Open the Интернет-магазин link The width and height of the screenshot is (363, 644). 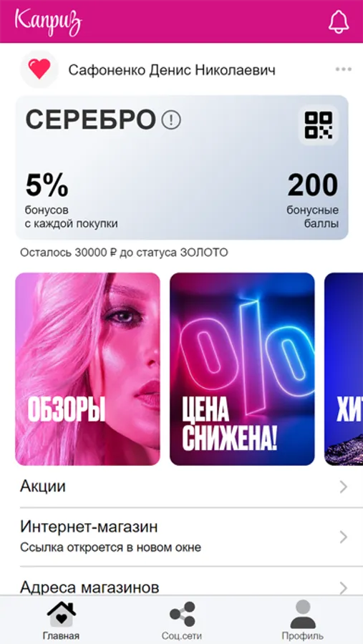point(181,537)
